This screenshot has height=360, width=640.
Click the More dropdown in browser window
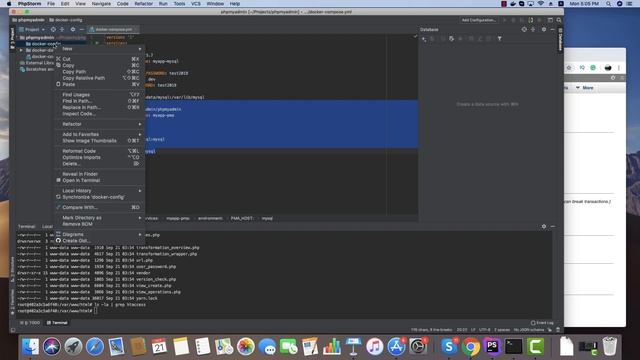(x=585, y=88)
